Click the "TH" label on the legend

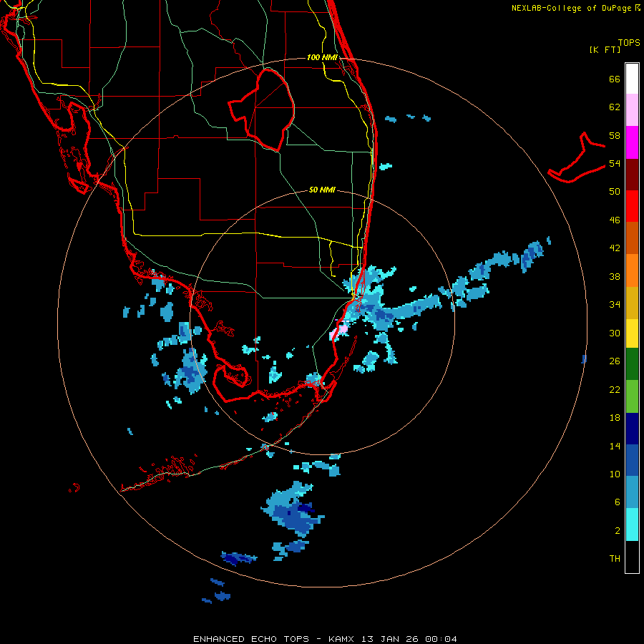(x=615, y=559)
